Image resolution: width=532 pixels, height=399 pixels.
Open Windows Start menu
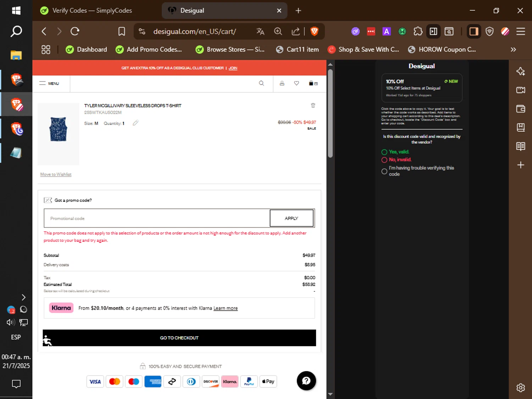pos(16,11)
